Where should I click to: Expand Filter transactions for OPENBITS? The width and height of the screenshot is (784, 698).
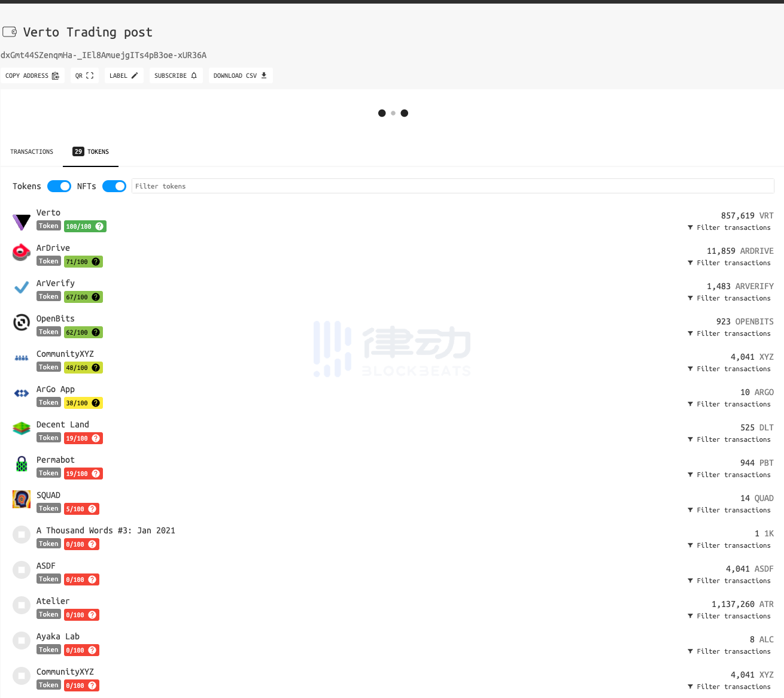click(x=729, y=333)
